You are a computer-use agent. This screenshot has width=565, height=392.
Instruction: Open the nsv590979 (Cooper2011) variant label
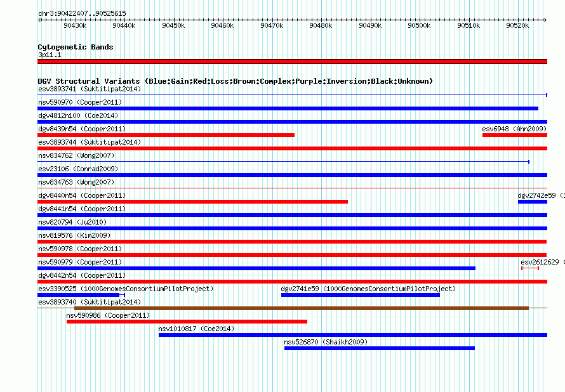click(80, 262)
